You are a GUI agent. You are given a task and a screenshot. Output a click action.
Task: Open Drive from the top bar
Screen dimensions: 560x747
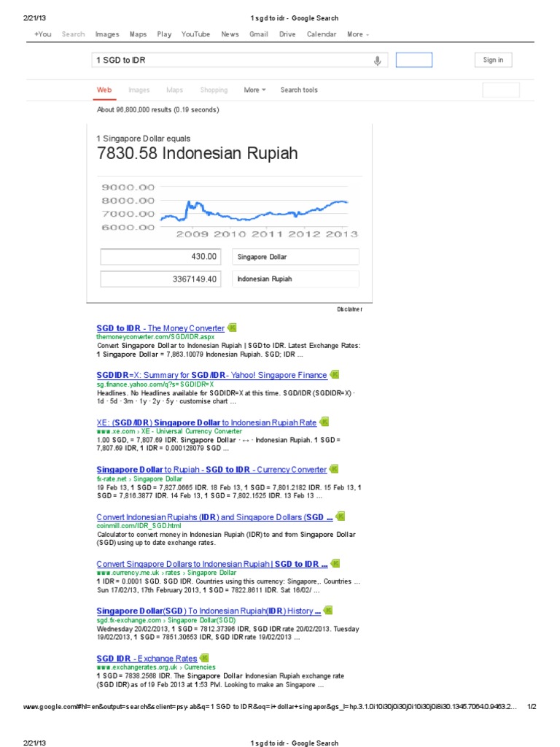tap(287, 34)
